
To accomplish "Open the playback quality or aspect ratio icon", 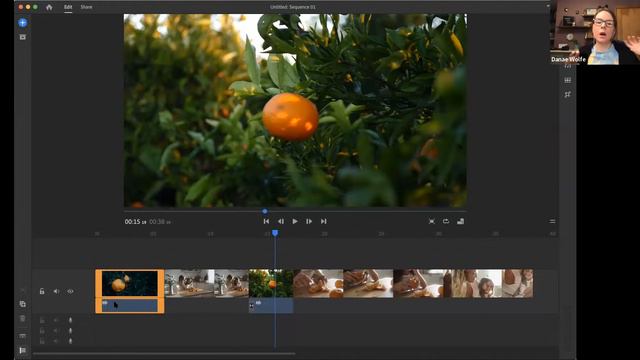I will coord(460,221).
